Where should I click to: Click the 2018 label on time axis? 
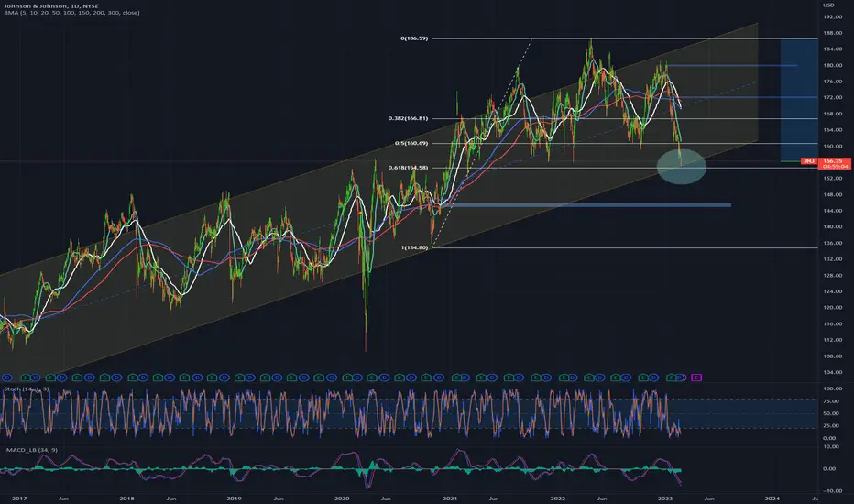pos(126,498)
